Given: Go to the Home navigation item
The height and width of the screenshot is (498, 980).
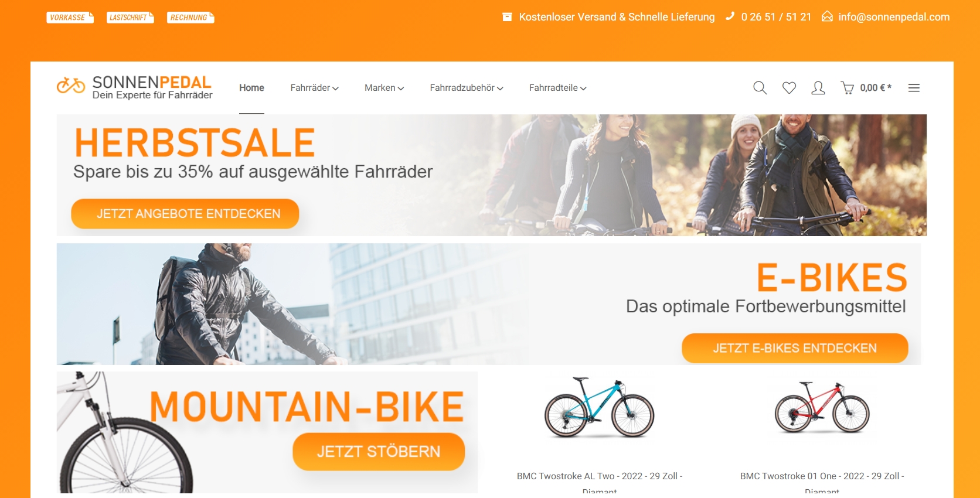Looking at the screenshot, I should (x=251, y=88).
